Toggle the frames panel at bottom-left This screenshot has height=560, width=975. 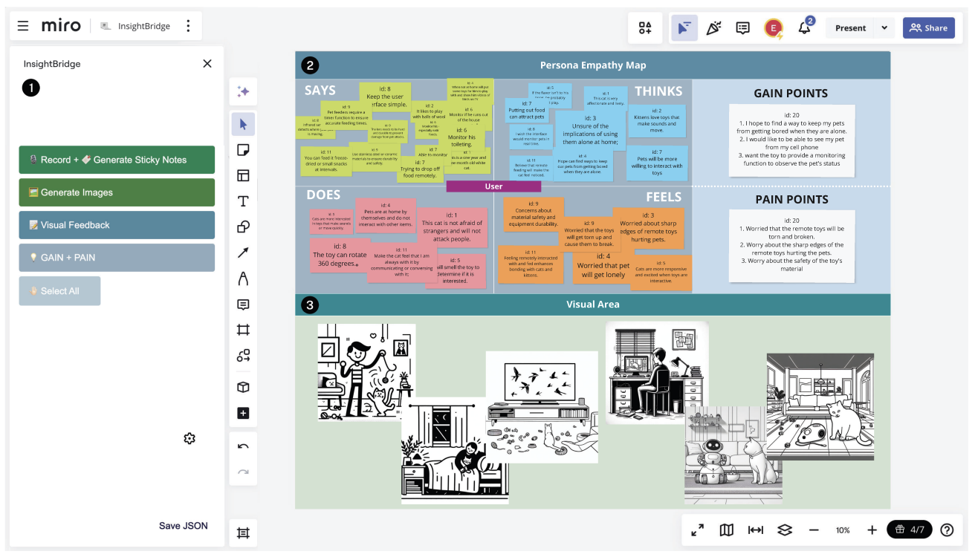(243, 533)
